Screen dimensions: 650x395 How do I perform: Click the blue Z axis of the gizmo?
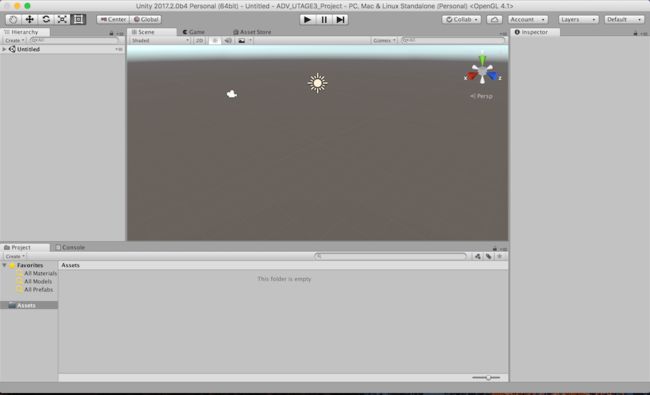(493, 76)
